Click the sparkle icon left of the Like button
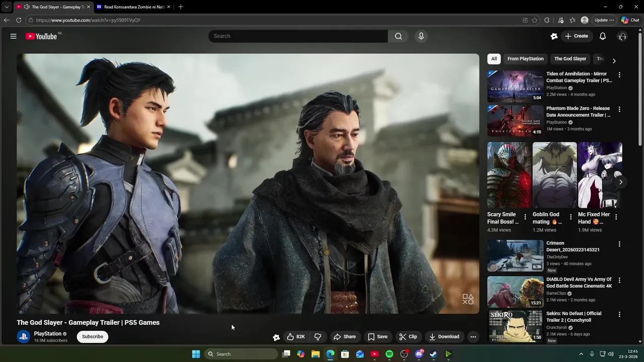This screenshot has height=362, width=644. [276, 337]
